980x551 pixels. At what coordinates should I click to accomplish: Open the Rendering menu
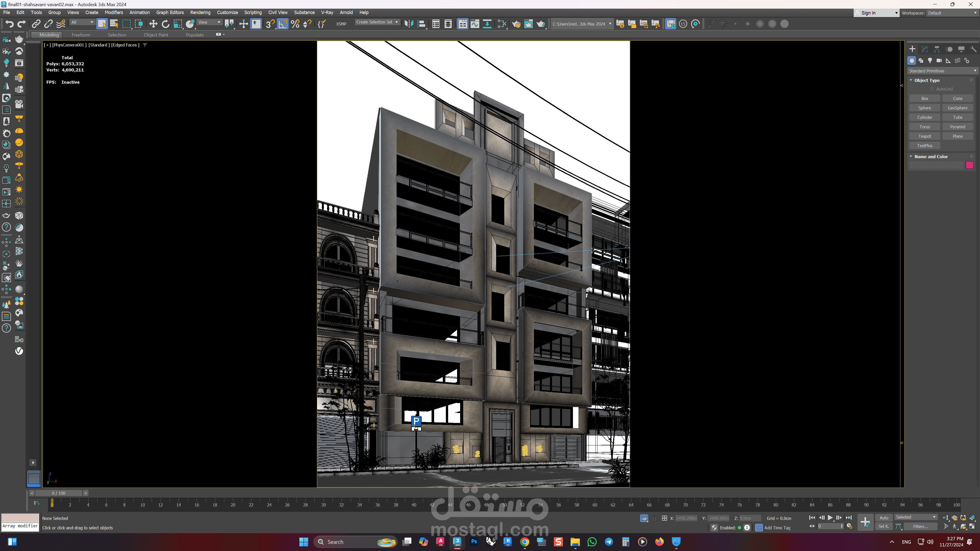(x=200, y=12)
